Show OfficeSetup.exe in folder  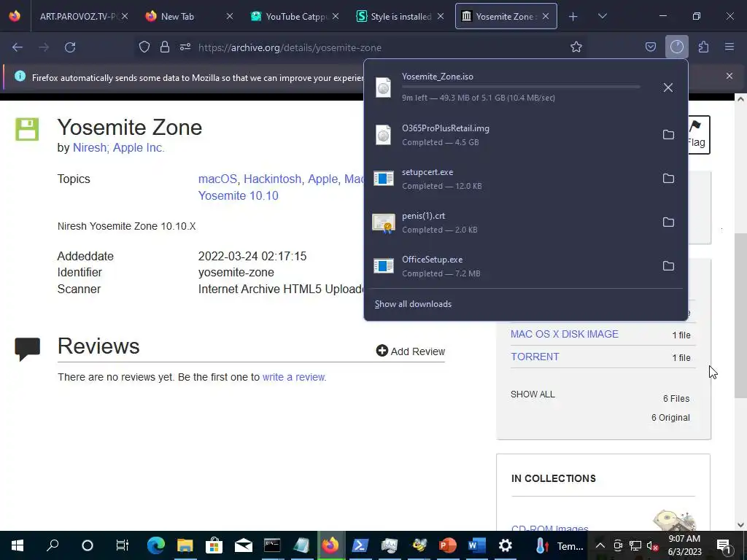(x=668, y=266)
